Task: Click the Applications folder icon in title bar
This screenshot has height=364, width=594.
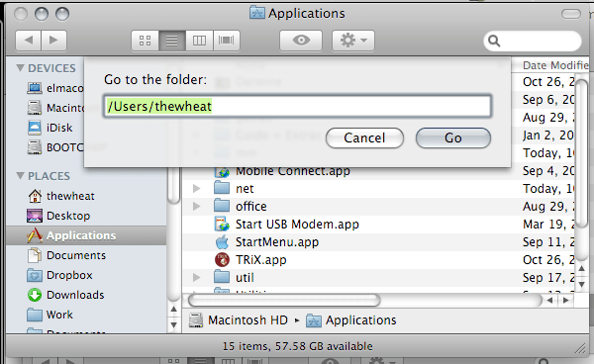Action: point(257,13)
